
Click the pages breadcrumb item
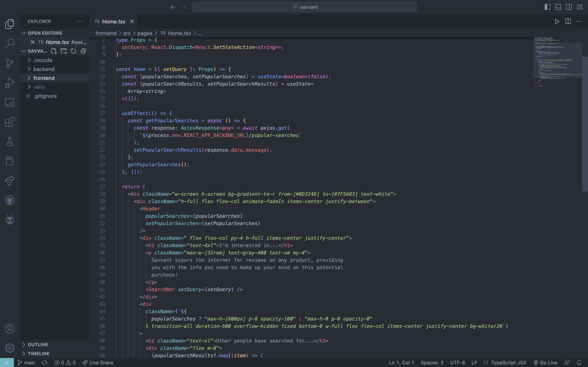tap(145, 33)
